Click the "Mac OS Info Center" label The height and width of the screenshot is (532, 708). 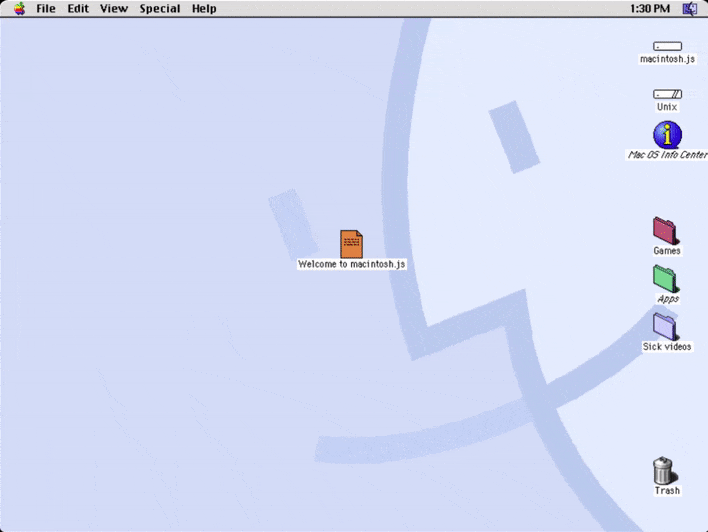667,155
